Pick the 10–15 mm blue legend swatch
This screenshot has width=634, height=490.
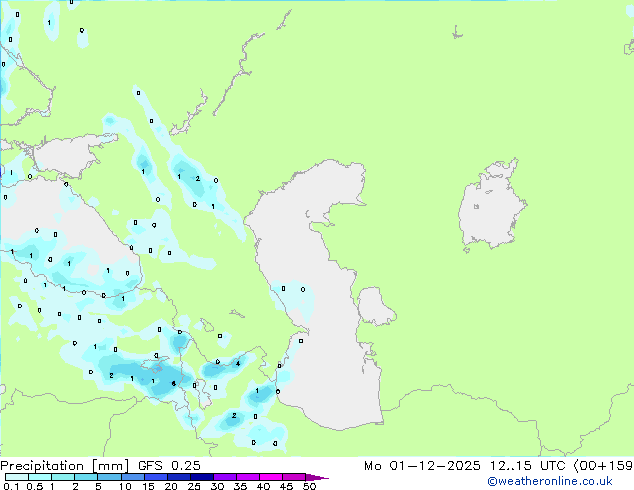(135, 477)
